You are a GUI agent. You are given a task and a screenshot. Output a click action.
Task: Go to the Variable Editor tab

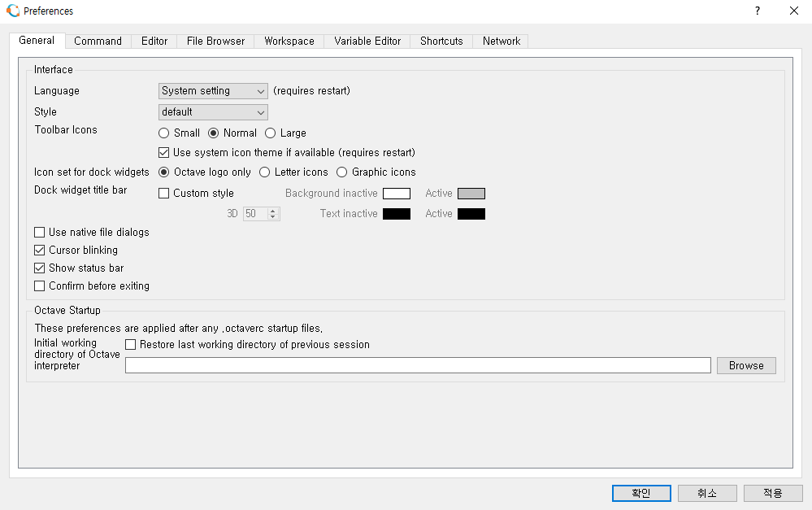[x=367, y=41]
